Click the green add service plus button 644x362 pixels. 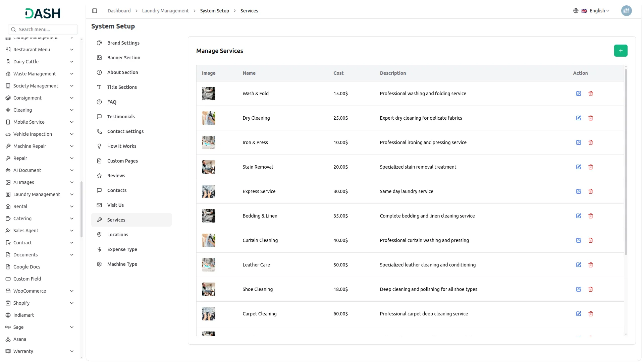tap(621, 51)
